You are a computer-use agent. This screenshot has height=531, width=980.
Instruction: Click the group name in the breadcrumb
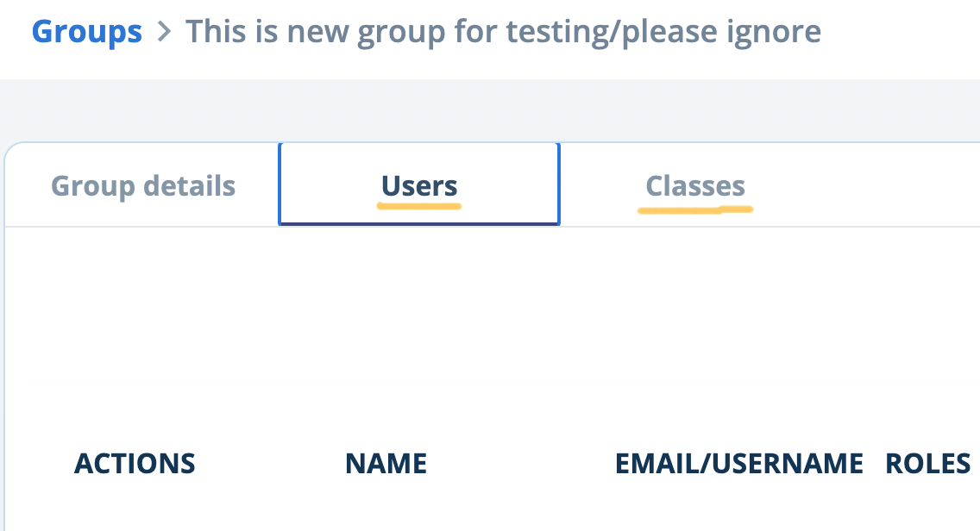[x=503, y=33]
